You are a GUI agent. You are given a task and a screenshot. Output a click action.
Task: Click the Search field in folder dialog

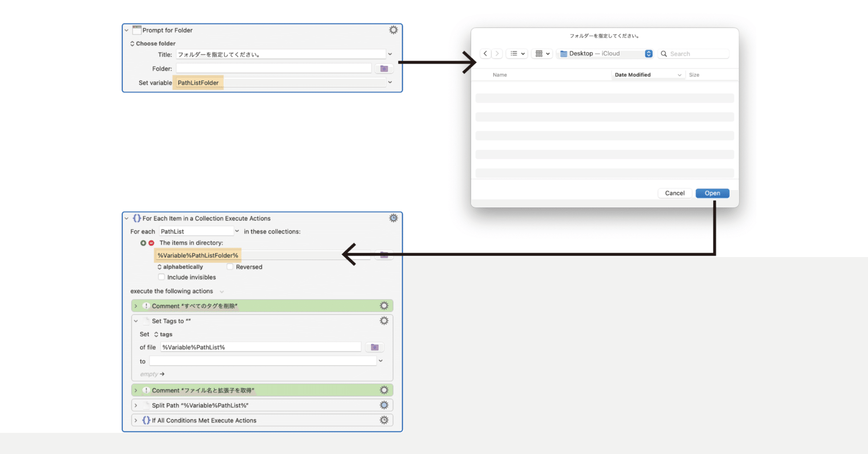(694, 54)
